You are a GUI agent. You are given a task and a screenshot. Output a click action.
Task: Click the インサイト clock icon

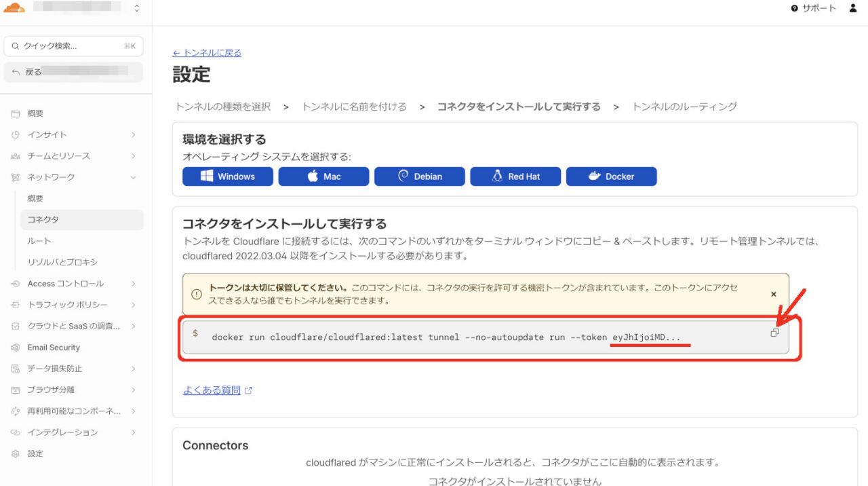click(x=16, y=134)
